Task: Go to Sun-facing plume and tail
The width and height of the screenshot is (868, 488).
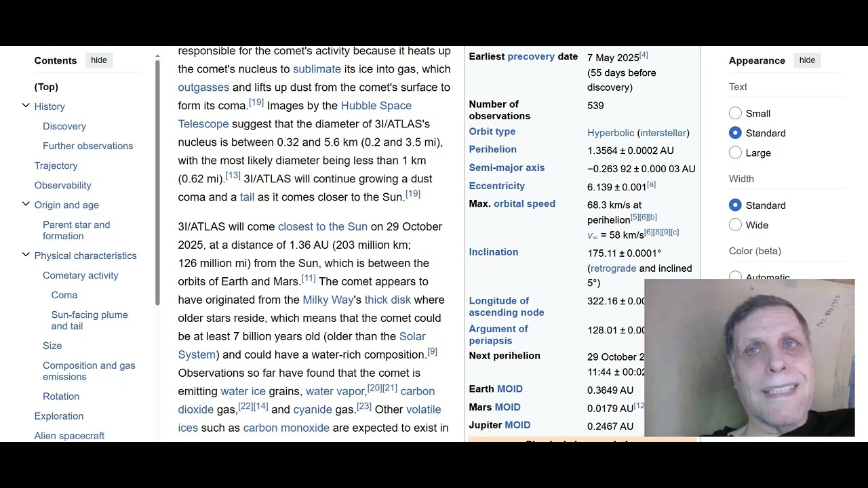Action: [x=90, y=320]
